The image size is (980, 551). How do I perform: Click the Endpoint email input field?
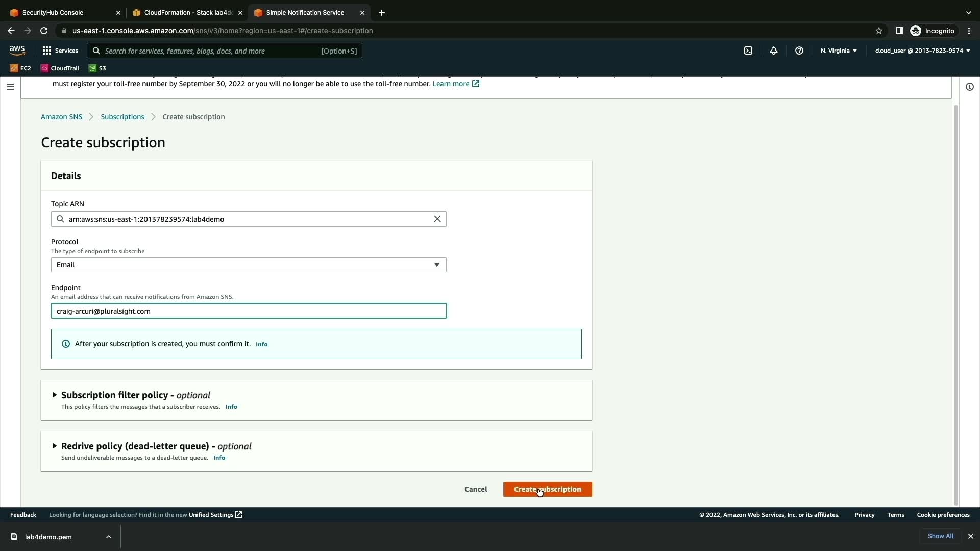(248, 311)
